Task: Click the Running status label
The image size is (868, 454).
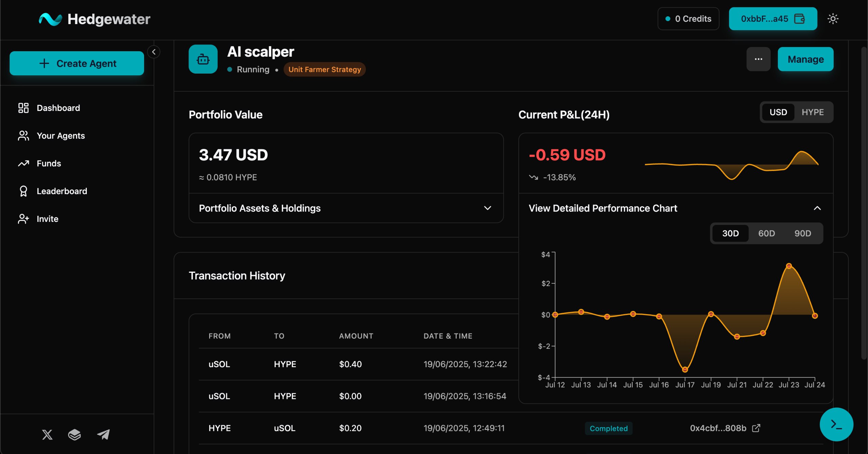Action: point(253,69)
